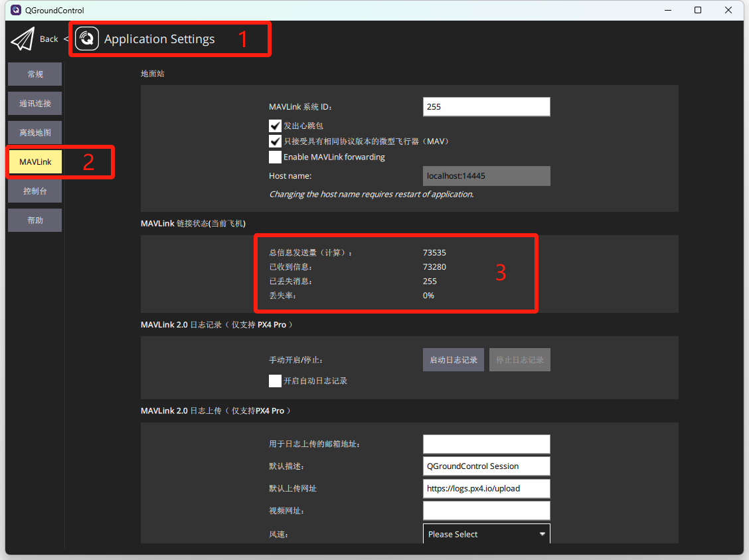
Task: Click the Host name field localhost:14445
Action: [486, 176]
